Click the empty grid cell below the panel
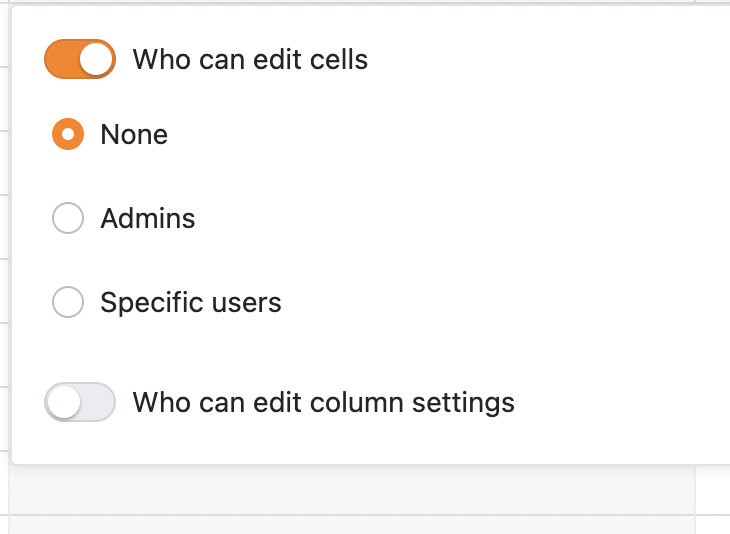The width and height of the screenshot is (730, 534). pos(352,490)
